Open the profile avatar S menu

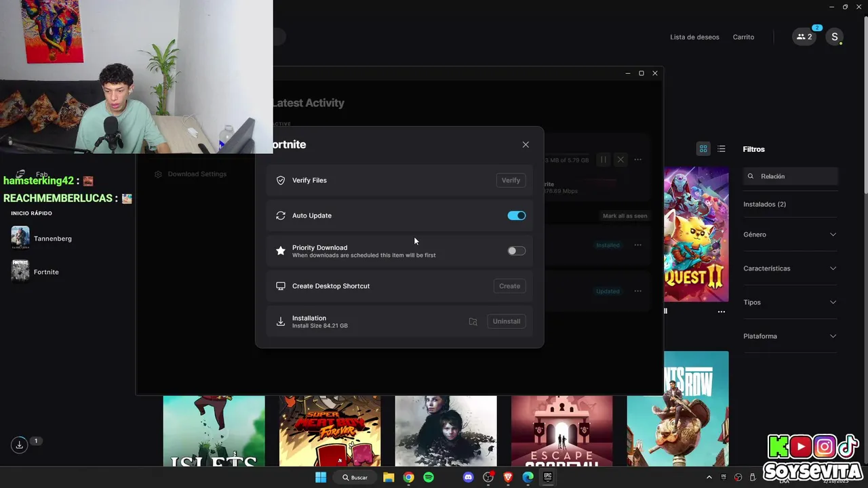point(835,37)
